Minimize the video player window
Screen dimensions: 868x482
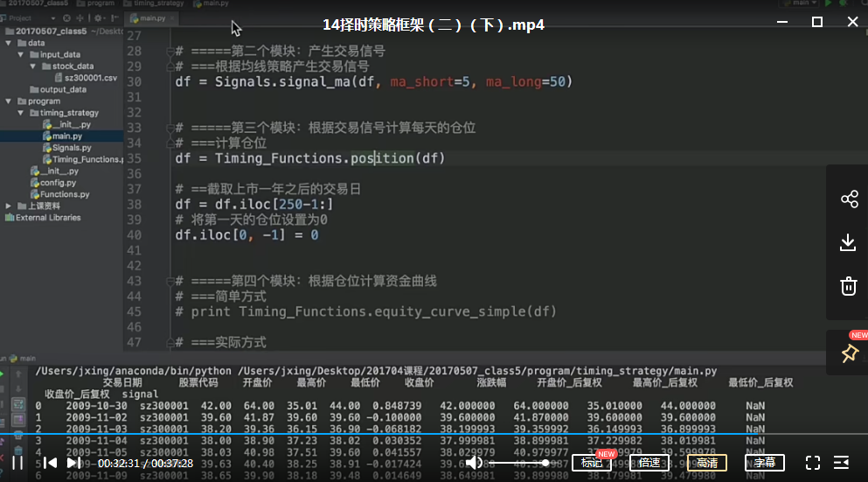tap(782, 22)
